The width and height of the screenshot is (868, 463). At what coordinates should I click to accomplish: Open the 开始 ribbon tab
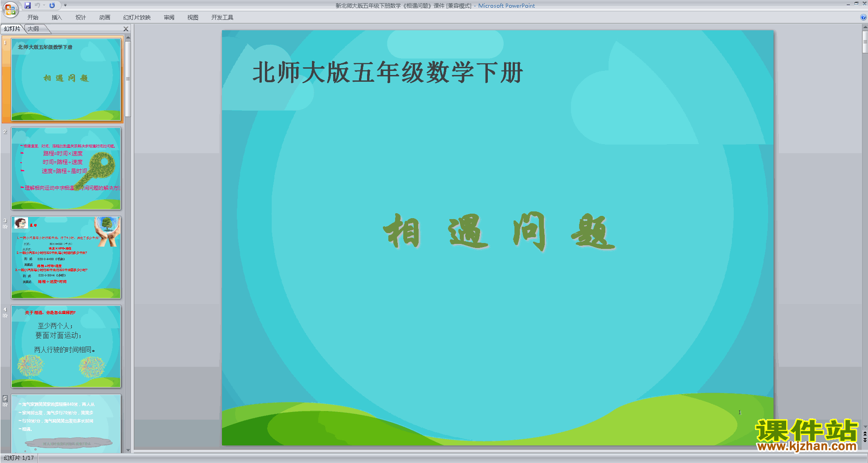point(33,18)
